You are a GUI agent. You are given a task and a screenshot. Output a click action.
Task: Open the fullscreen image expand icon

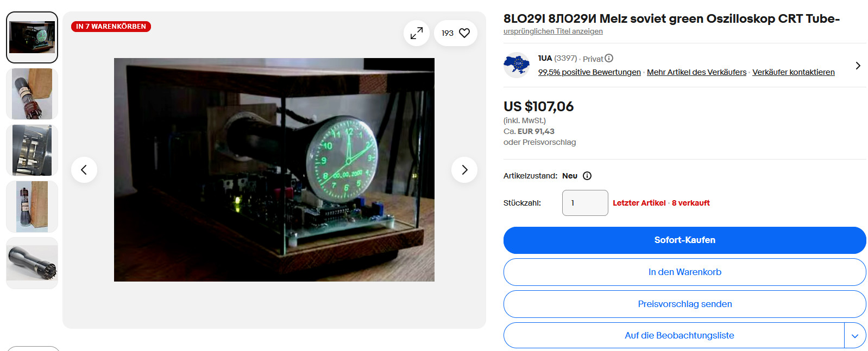[x=417, y=33]
